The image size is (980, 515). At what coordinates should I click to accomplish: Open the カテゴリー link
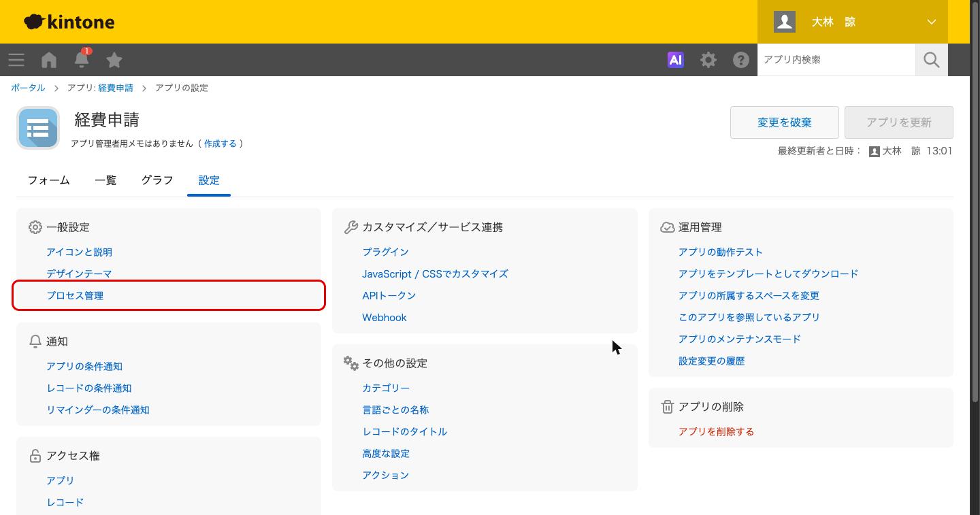click(386, 388)
